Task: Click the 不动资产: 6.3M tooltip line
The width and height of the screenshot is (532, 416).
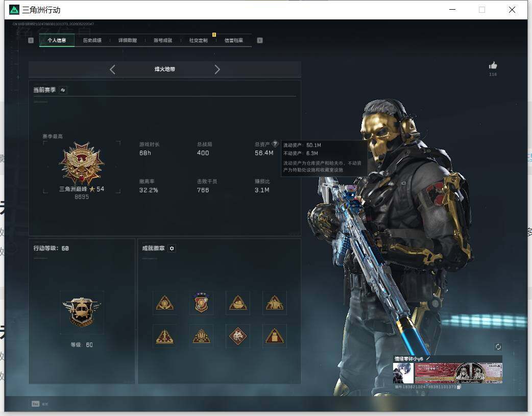Action: (x=301, y=153)
